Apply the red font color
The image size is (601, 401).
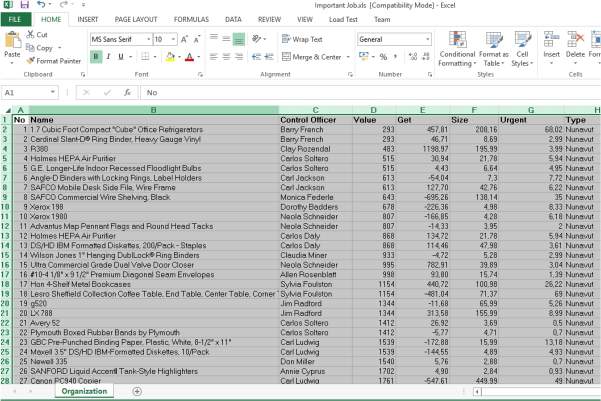pyautogui.click(x=189, y=57)
